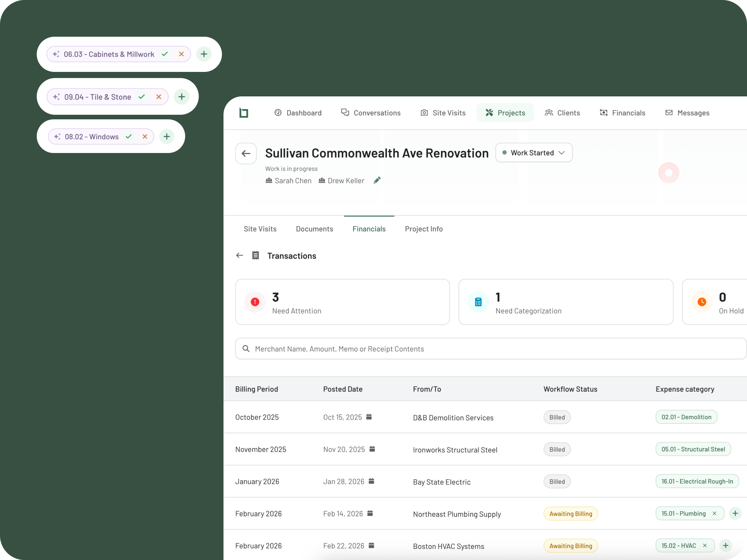Image resolution: width=747 pixels, height=560 pixels.
Task: Open calendar for Feb 22, 2026 date
Action: [372, 545]
